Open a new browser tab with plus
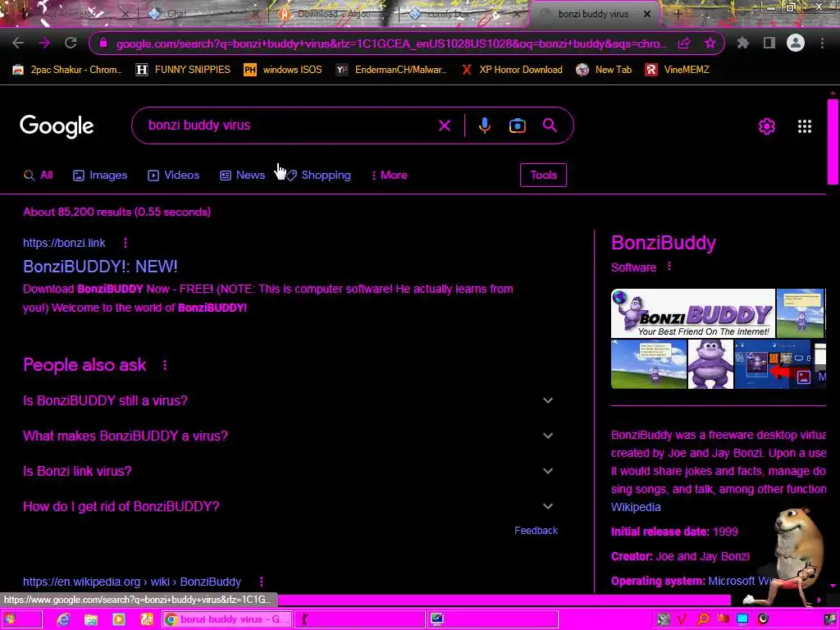 tap(677, 14)
